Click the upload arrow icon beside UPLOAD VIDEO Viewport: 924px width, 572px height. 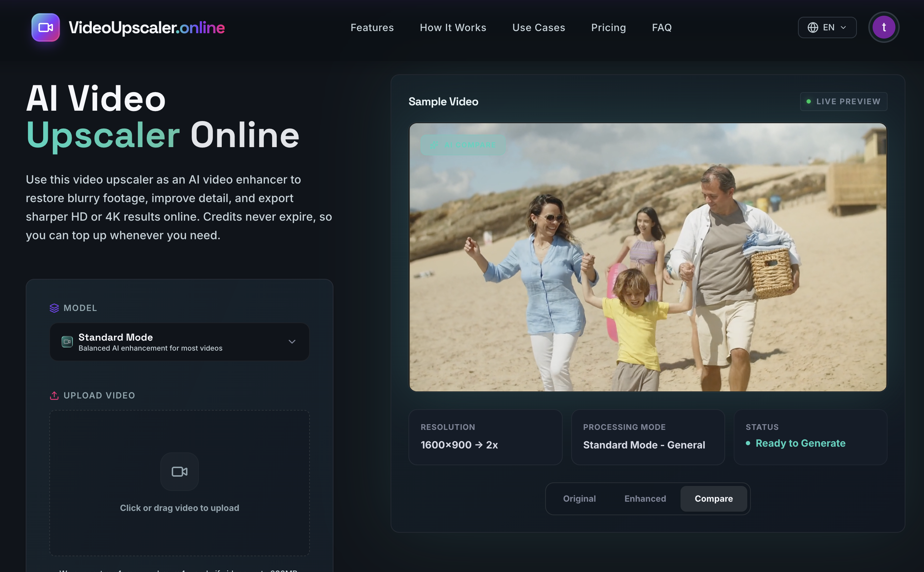tap(55, 395)
